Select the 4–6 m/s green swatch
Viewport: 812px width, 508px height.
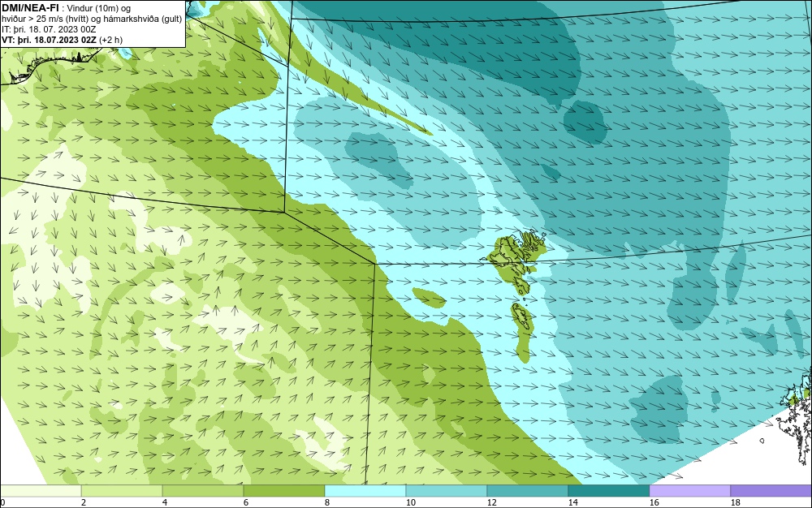(203, 490)
